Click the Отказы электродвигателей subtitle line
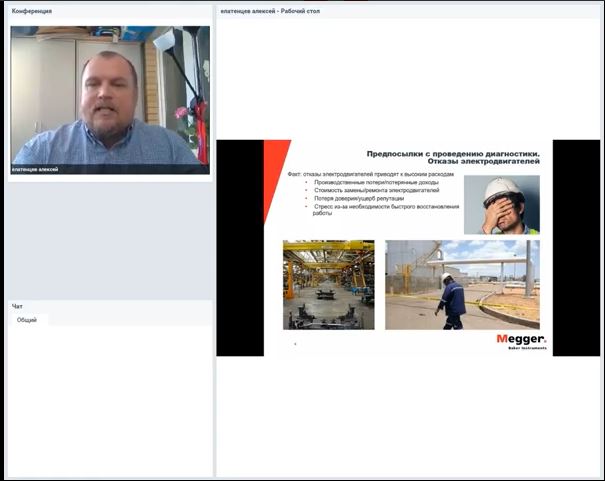605x481 pixels. [482, 161]
